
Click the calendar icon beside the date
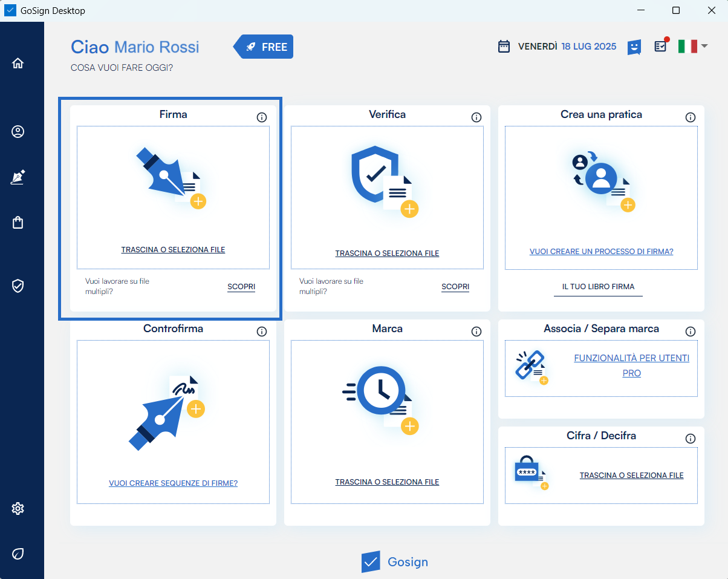point(504,47)
